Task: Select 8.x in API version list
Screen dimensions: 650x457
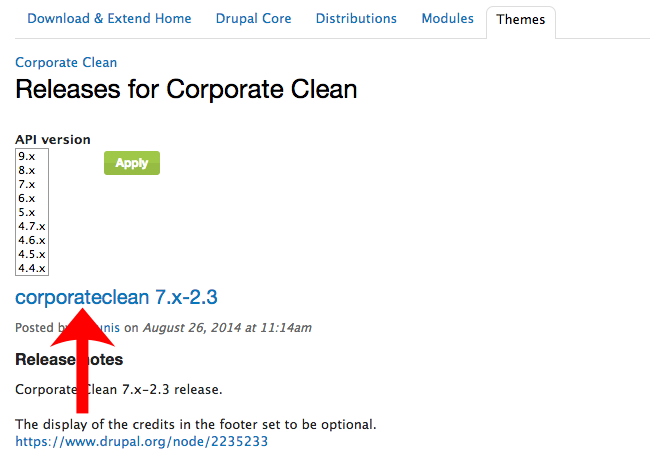Action: click(x=27, y=171)
